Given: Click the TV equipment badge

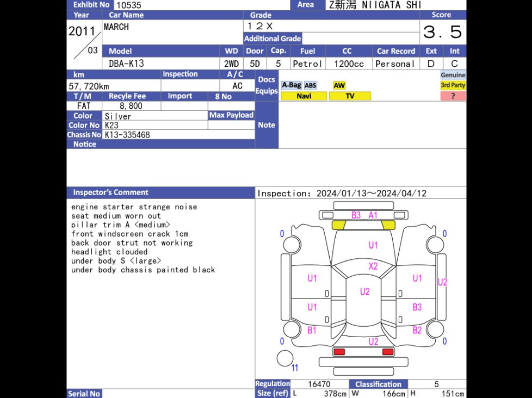Looking at the screenshot, I should (350, 96).
